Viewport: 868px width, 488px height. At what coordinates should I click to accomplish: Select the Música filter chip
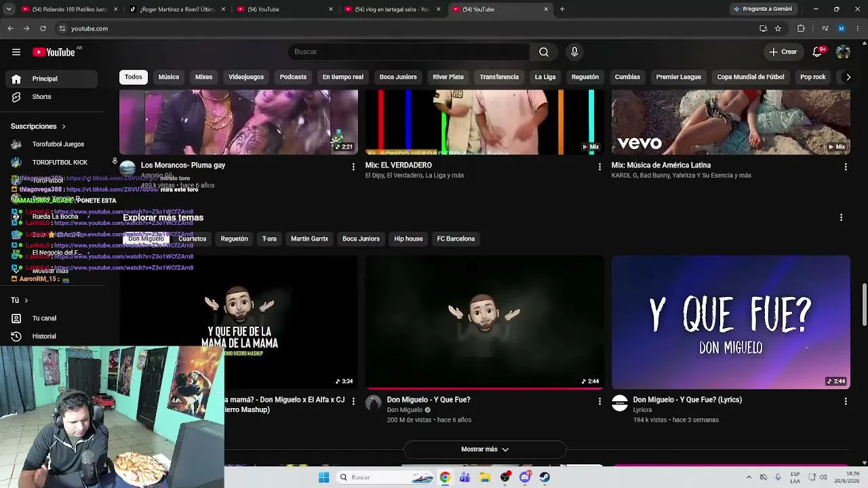point(169,77)
